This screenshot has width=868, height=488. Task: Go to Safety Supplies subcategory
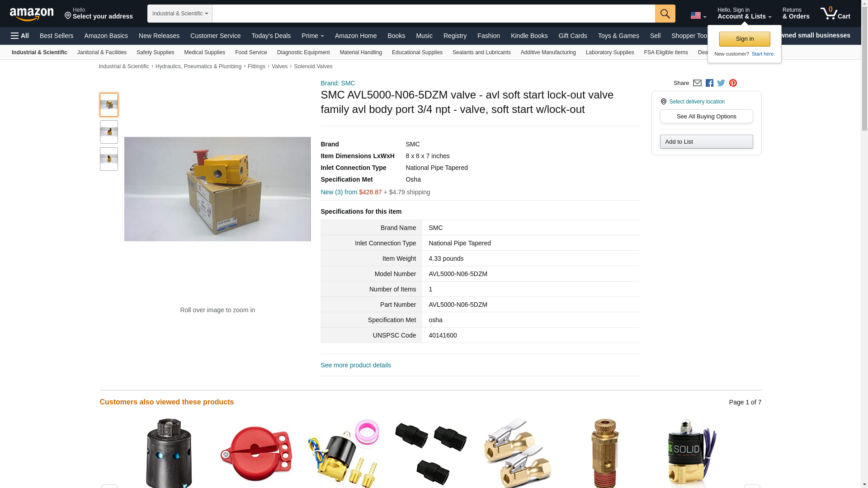[155, 52]
